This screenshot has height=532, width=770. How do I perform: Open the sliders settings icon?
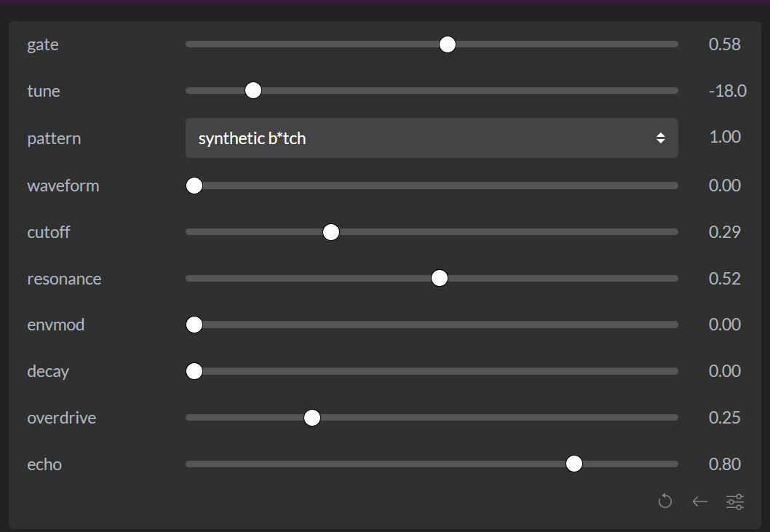(x=735, y=501)
